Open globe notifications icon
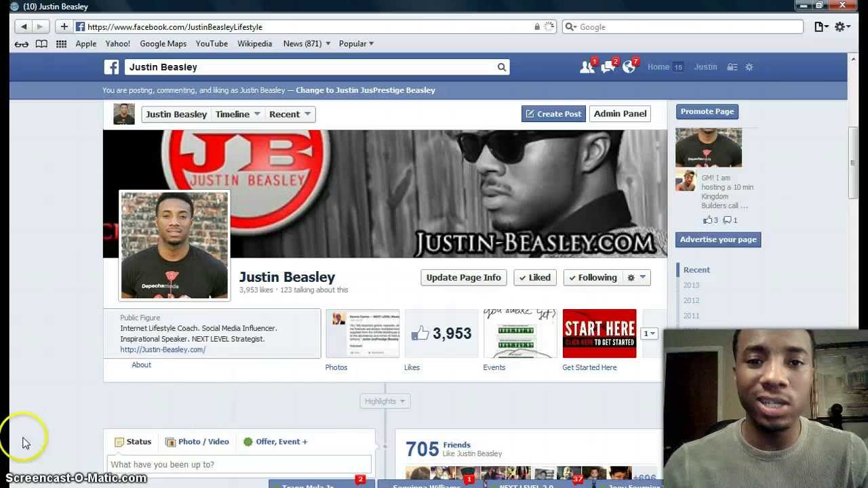 [x=630, y=66]
